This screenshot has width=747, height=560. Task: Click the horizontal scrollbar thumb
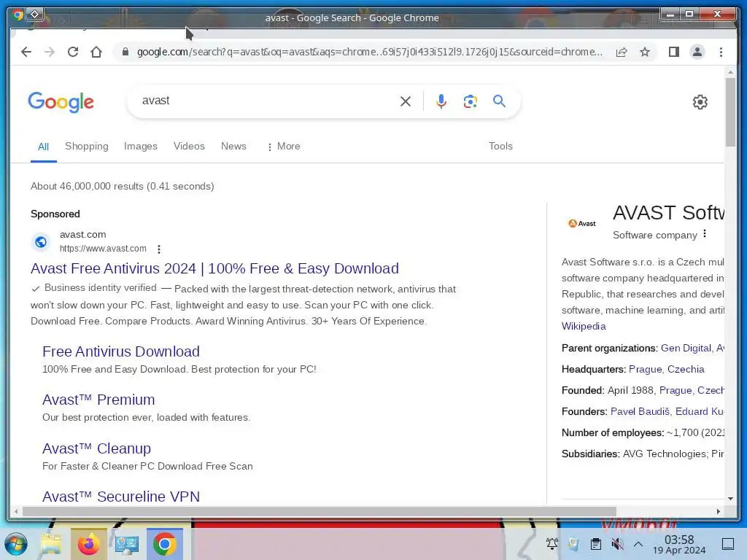click(x=320, y=511)
